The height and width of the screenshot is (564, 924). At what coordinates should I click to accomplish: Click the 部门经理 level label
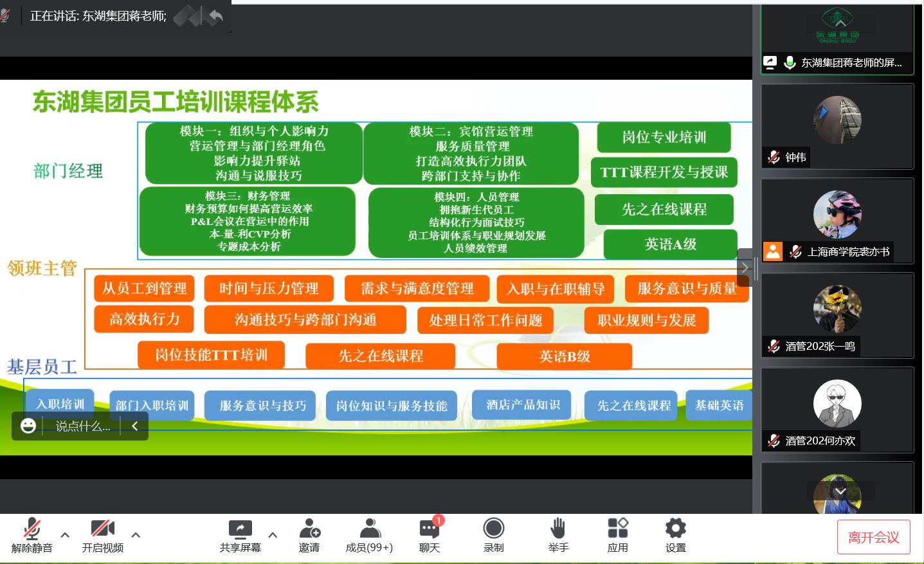pyautogui.click(x=68, y=171)
